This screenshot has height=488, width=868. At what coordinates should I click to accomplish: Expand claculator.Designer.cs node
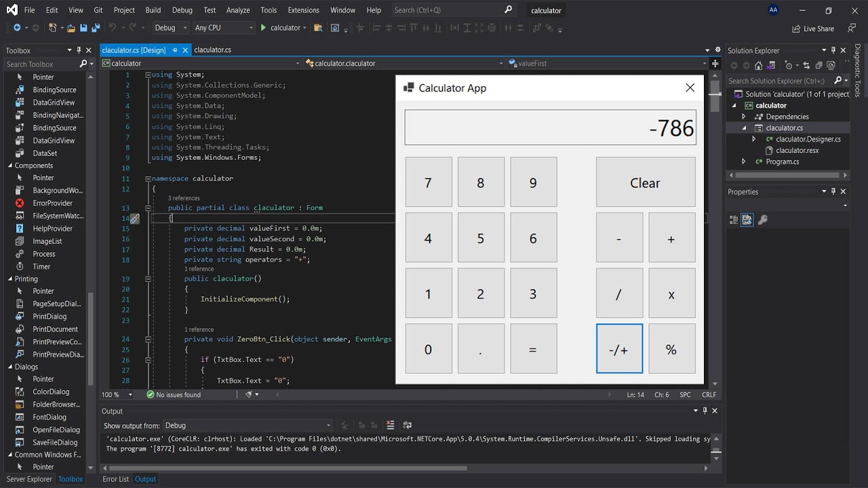click(x=754, y=139)
